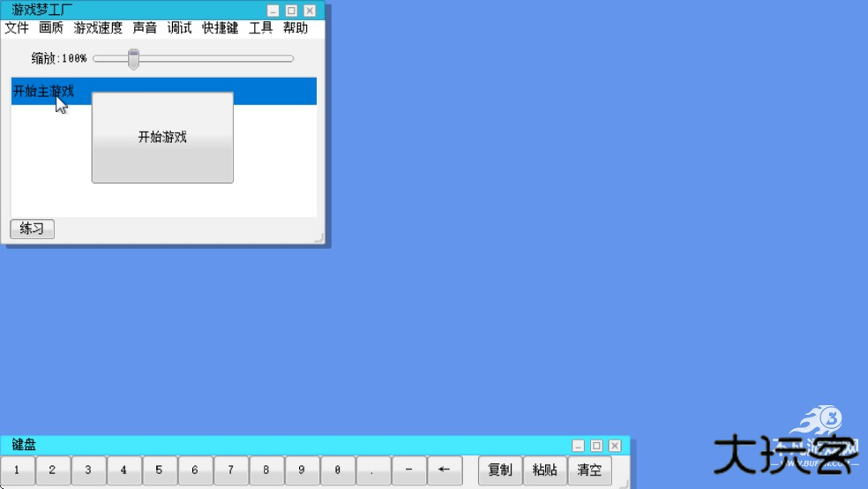Open the 声音 menu
868x489 pixels.
coord(145,28)
